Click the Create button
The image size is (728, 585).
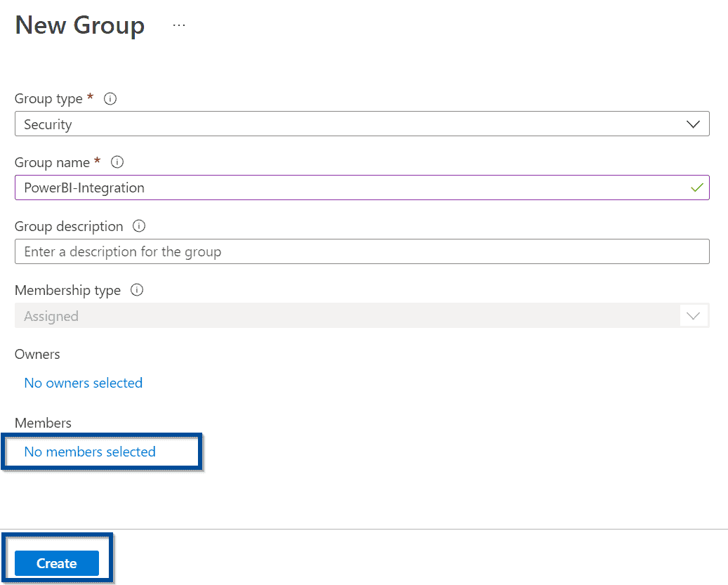coord(57,563)
